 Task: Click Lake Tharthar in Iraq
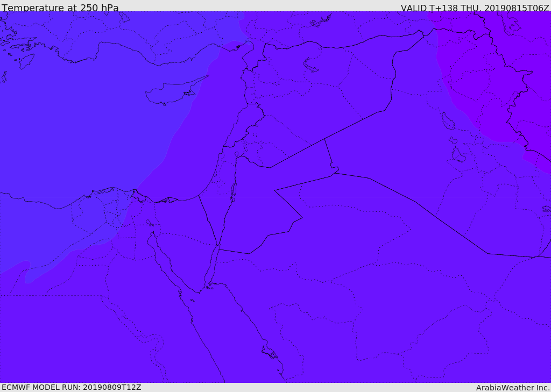coord(448,121)
